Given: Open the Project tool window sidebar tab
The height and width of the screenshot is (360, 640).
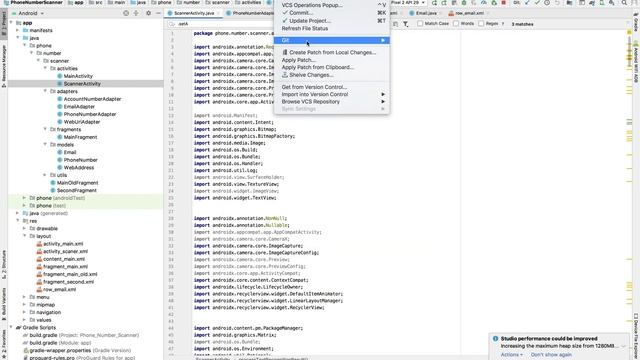Looking at the screenshot, I should pos(4,24).
